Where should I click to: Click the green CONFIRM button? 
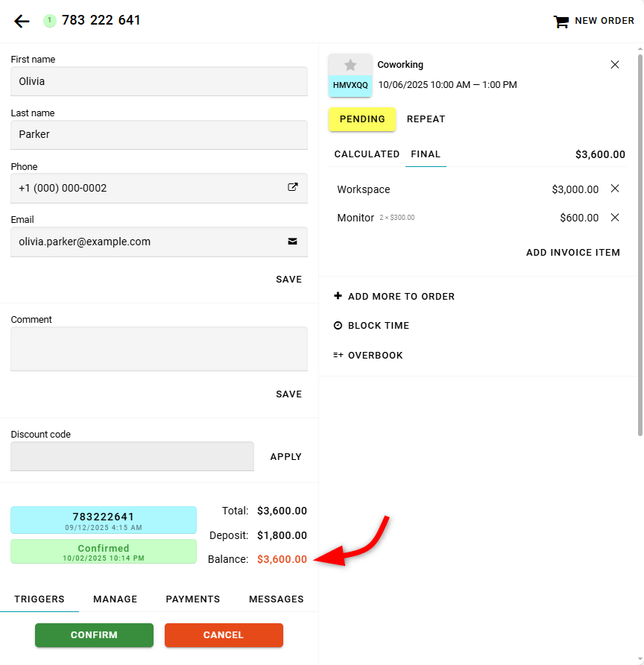click(94, 635)
